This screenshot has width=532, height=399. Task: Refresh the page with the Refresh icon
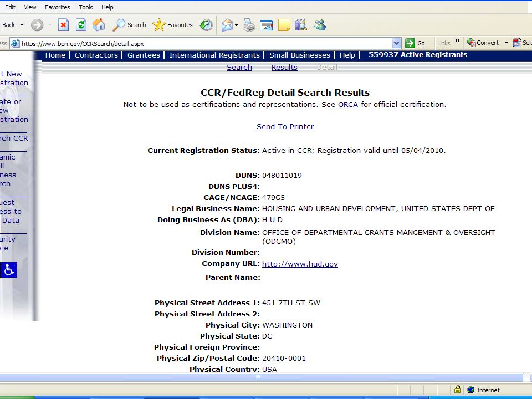tap(81, 25)
